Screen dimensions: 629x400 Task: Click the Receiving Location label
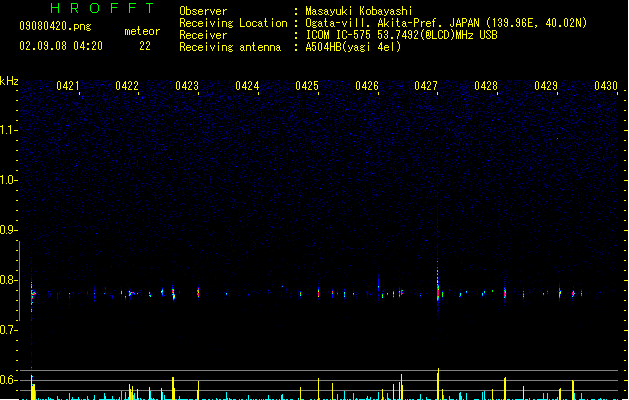click(233, 23)
